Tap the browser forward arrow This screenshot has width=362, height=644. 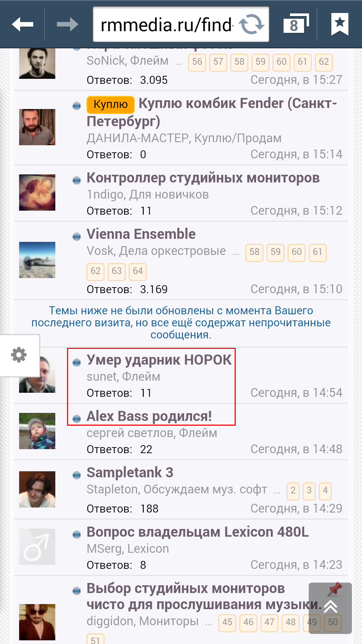67,24
